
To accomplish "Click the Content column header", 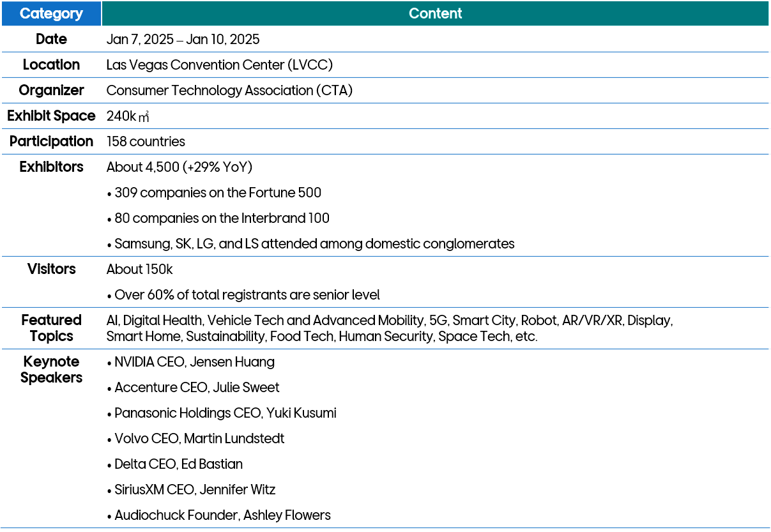I will [x=435, y=13].
